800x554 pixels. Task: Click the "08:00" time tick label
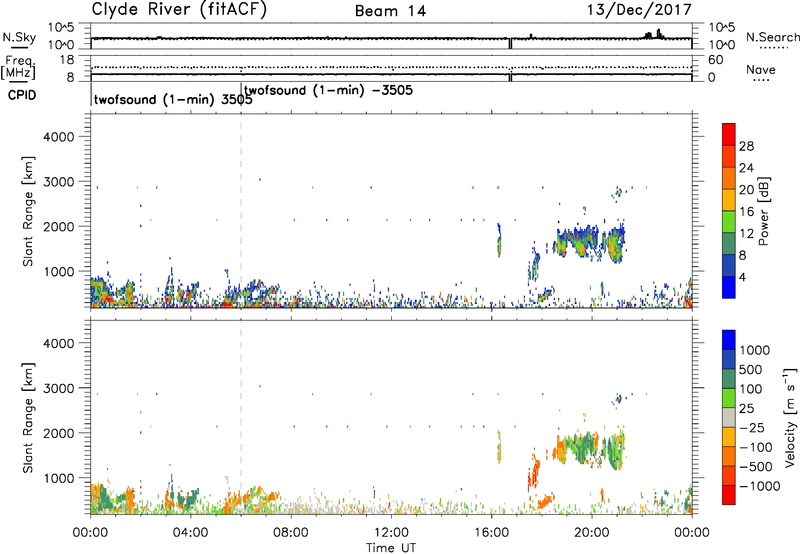[290, 533]
